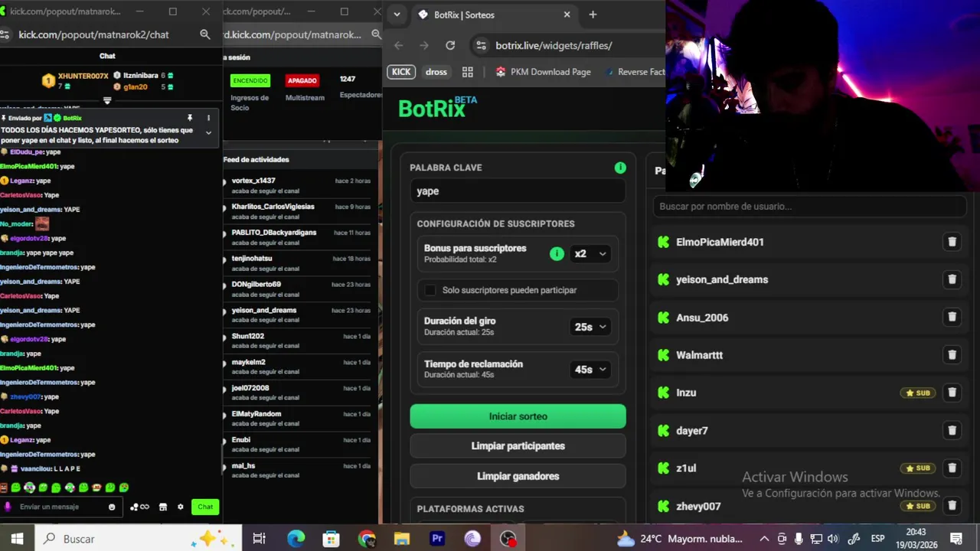Remove dayer7 with its trash icon

(x=952, y=430)
